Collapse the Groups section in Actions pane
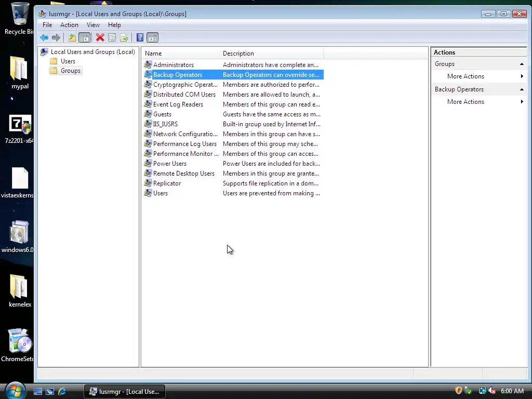This screenshot has height=399, width=532. coord(522,64)
